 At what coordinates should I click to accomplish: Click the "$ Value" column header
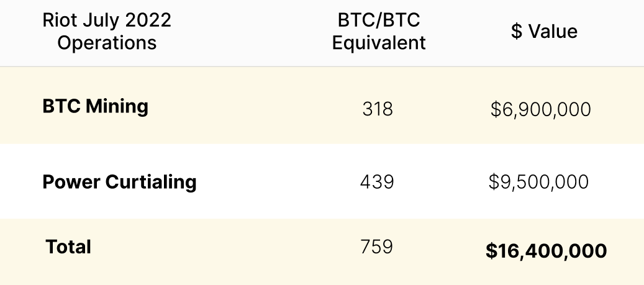click(x=544, y=32)
